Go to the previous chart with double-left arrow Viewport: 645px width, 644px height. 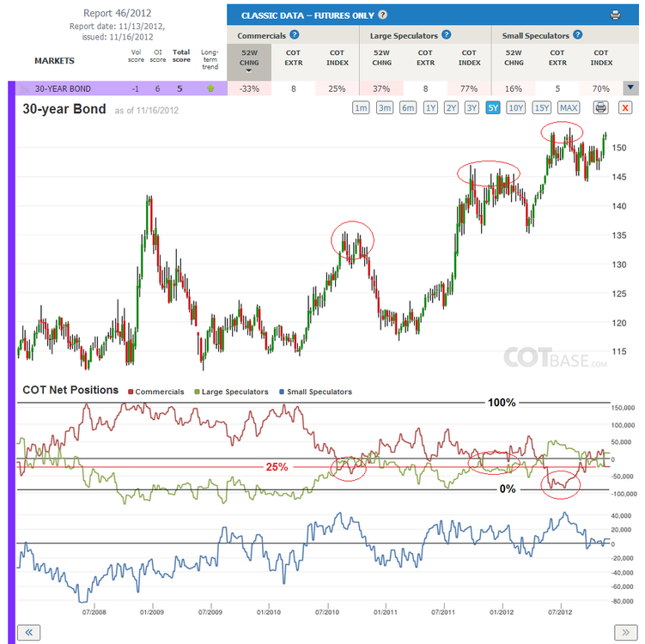(29, 633)
